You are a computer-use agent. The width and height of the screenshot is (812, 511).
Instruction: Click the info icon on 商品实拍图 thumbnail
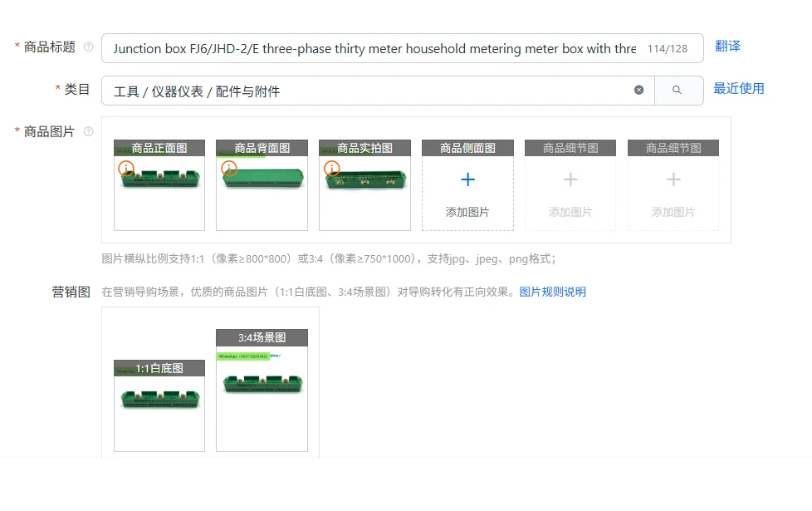click(331, 168)
